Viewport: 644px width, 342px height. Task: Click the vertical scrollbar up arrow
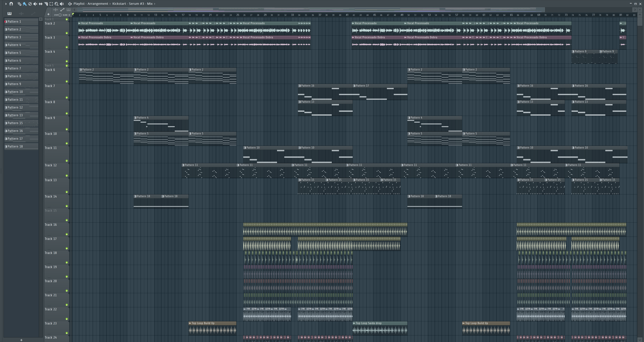click(640, 15)
